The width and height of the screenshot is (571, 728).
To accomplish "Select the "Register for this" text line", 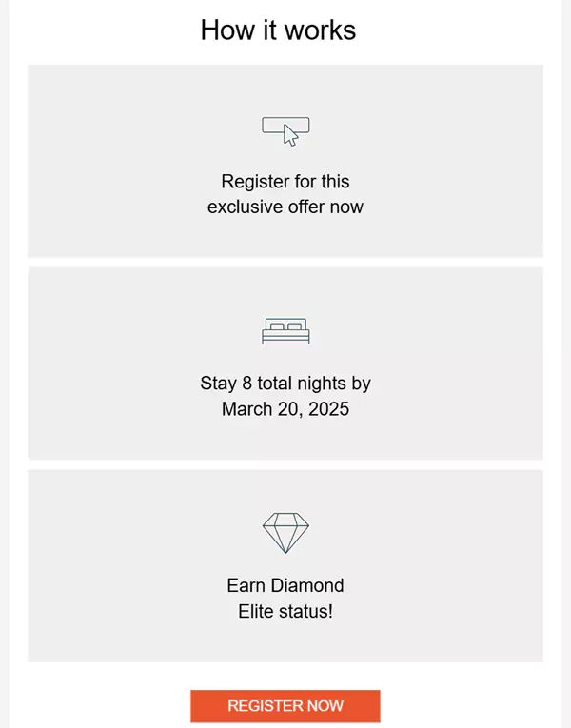I will 285,182.
